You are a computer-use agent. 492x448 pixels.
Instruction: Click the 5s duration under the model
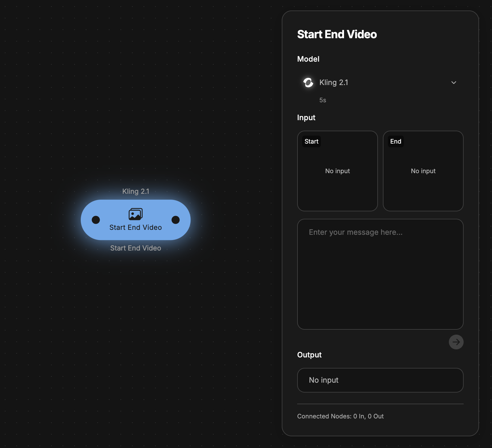coord(322,100)
